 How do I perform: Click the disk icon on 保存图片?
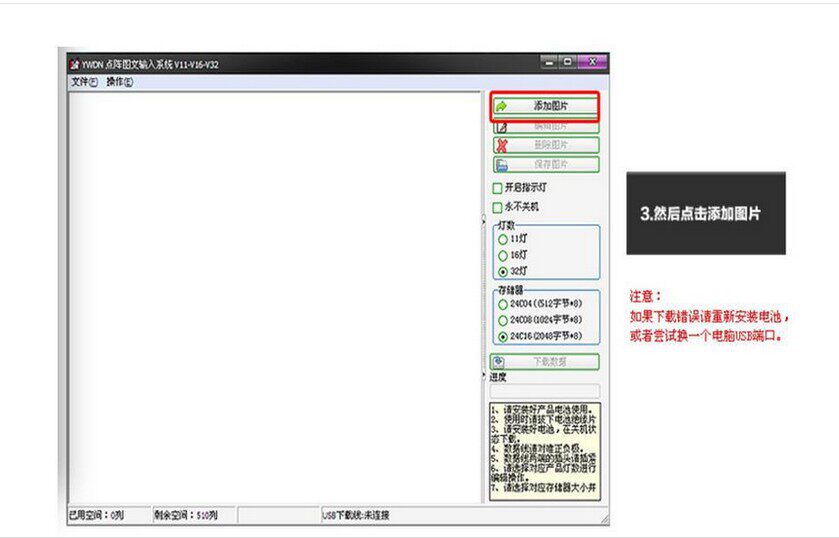tap(501, 165)
